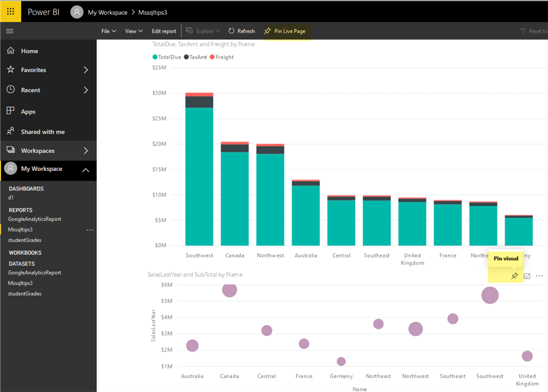Open More options ellipsis on scatter chart
The image size is (548, 392).
[539, 276]
